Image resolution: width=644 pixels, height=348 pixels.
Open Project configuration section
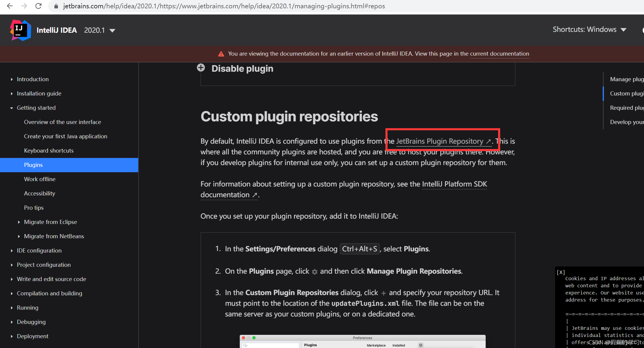pos(44,265)
